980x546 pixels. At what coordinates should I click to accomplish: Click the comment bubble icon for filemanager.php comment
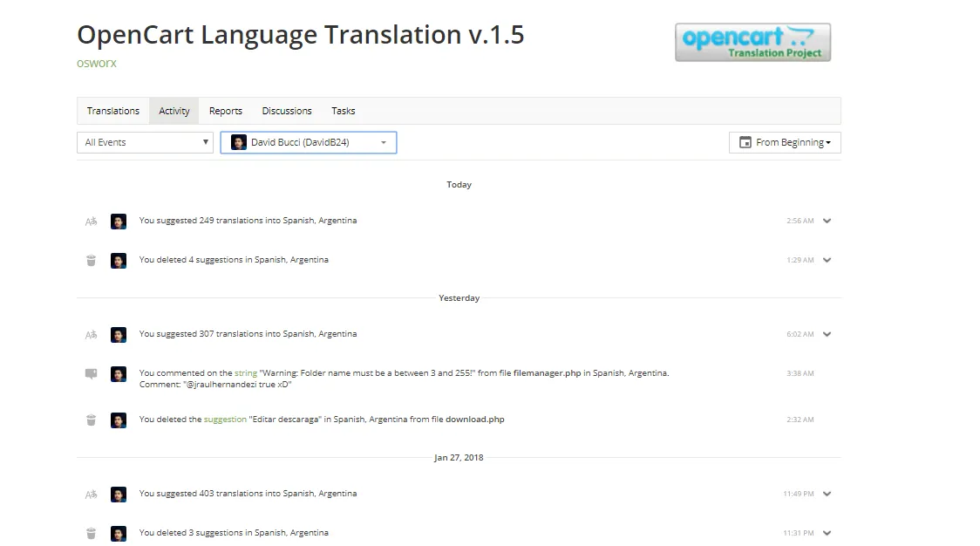[92, 374]
